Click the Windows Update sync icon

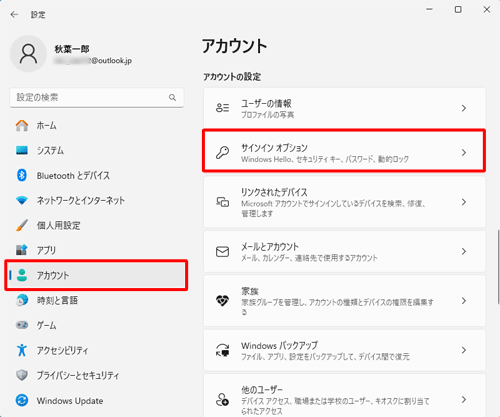22,400
